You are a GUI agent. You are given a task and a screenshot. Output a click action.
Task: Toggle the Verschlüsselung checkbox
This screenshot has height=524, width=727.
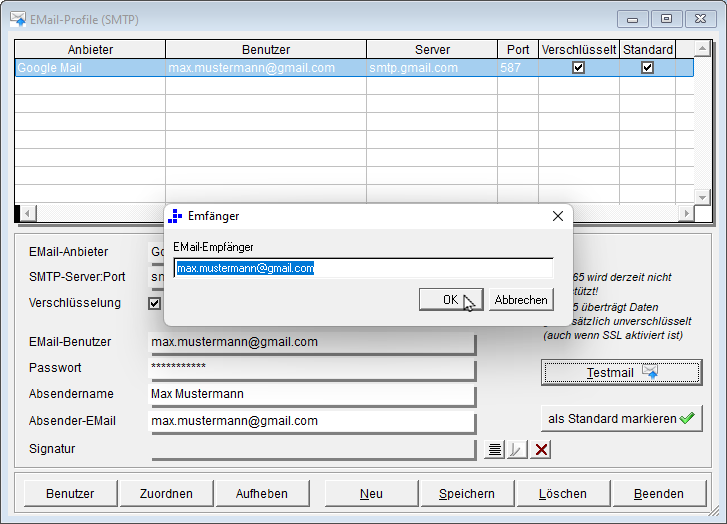pos(154,304)
